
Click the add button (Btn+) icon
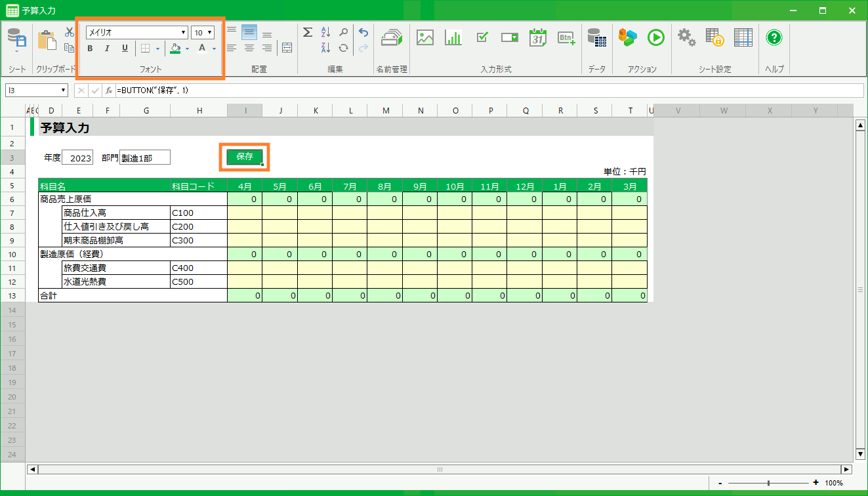[566, 37]
